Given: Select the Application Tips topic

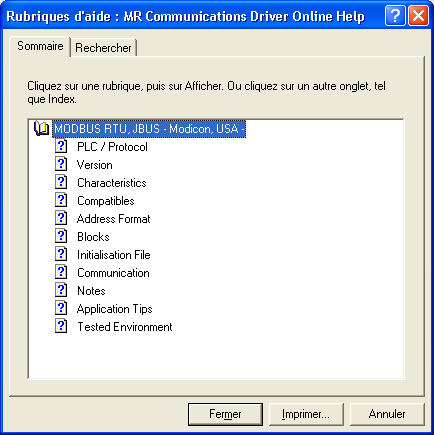Looking at the screenshot, I should click(114, 309).
